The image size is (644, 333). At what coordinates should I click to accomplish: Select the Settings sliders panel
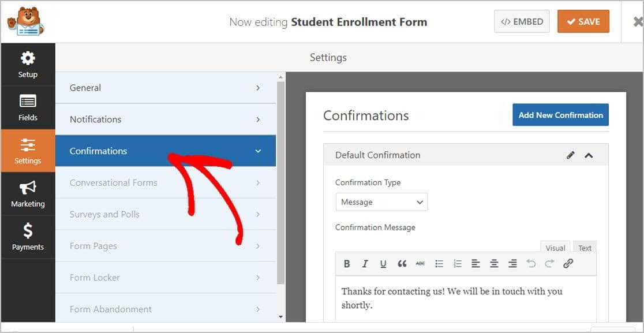pyautogui.click(x=28, y=151)
